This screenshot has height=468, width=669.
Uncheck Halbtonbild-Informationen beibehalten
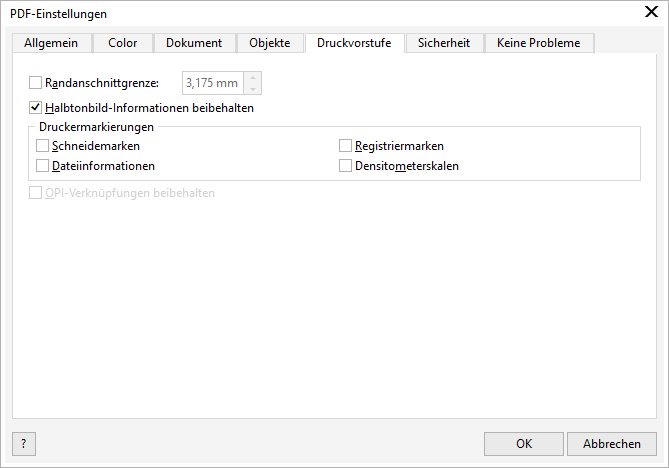tap(36, 107)
